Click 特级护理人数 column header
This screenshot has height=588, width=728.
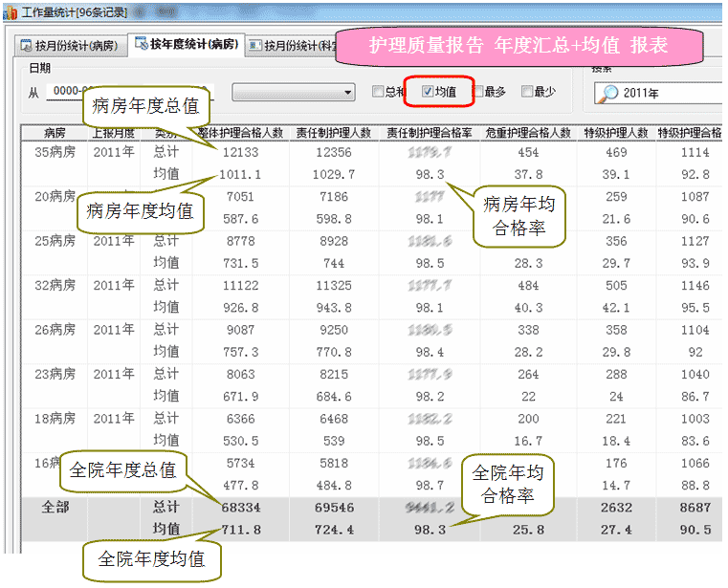616,133
